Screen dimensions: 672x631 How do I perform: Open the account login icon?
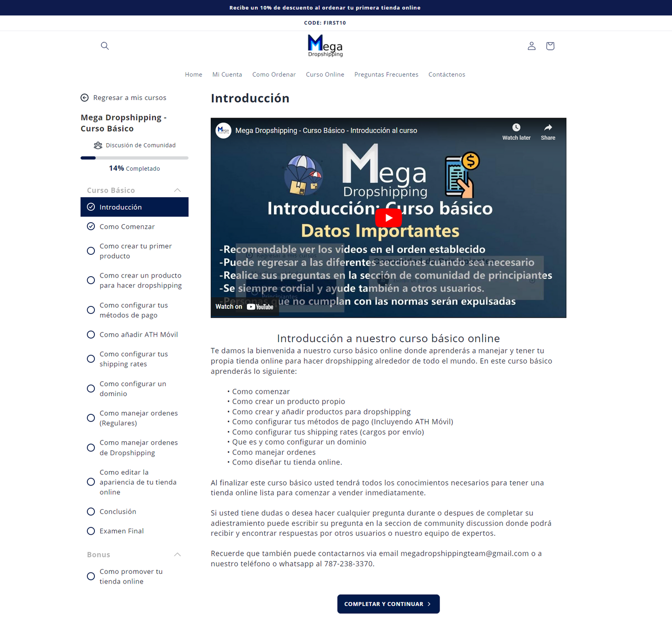(x=532, y=46)
